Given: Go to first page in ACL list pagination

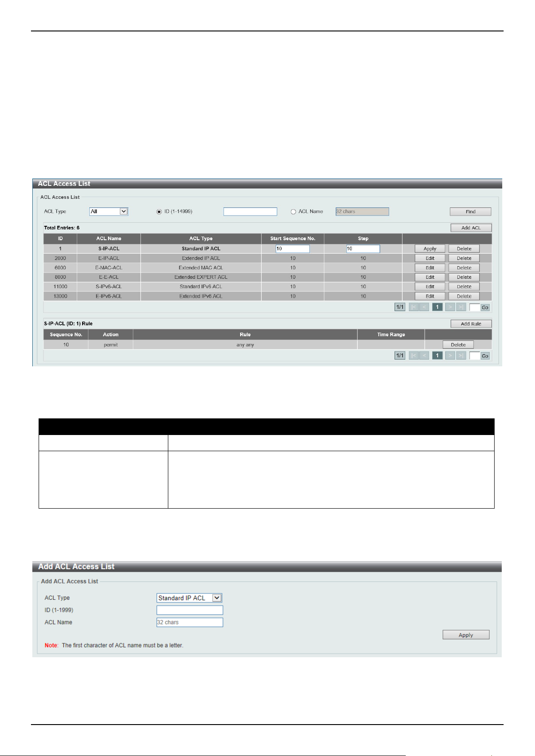Looking at the screenshot, I should [x=413, y=307].
